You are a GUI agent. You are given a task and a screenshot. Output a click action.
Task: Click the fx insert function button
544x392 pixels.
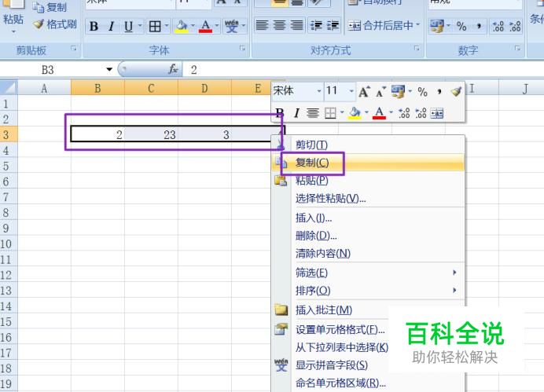pos(173,70)
